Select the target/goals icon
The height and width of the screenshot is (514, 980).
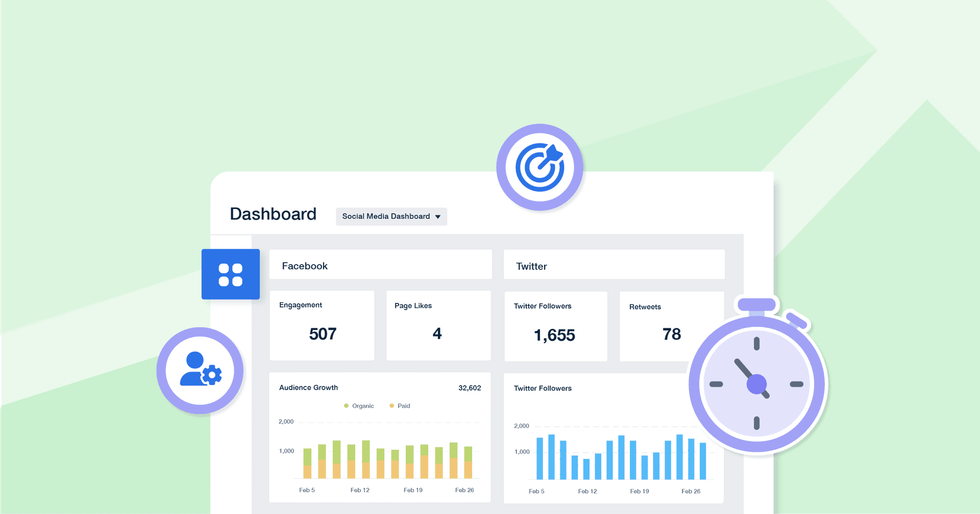tap(540, 167)
